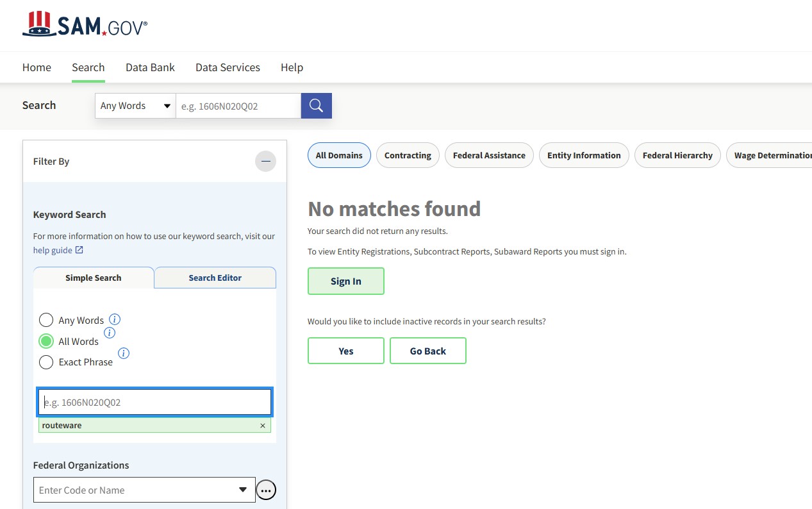The image size is (812, 509).
Task: Open the Any Words search type dropdown
Action: (x=135, y=106)
